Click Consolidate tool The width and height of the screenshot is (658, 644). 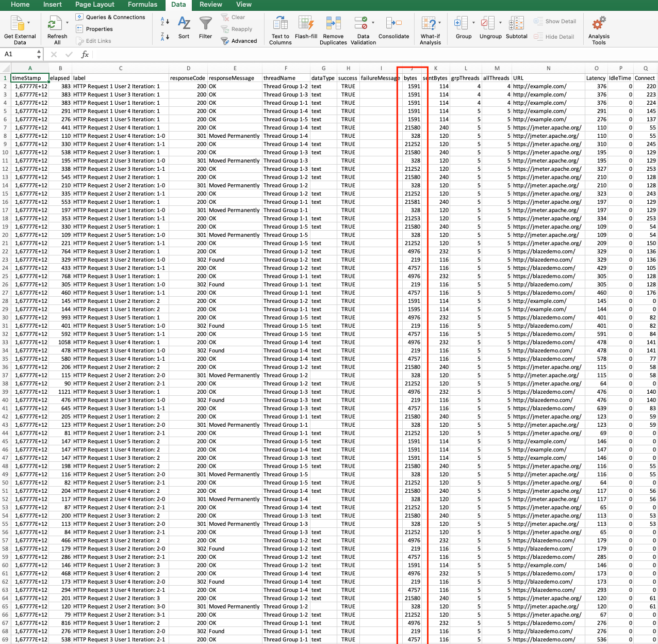[x=393, y=28]
